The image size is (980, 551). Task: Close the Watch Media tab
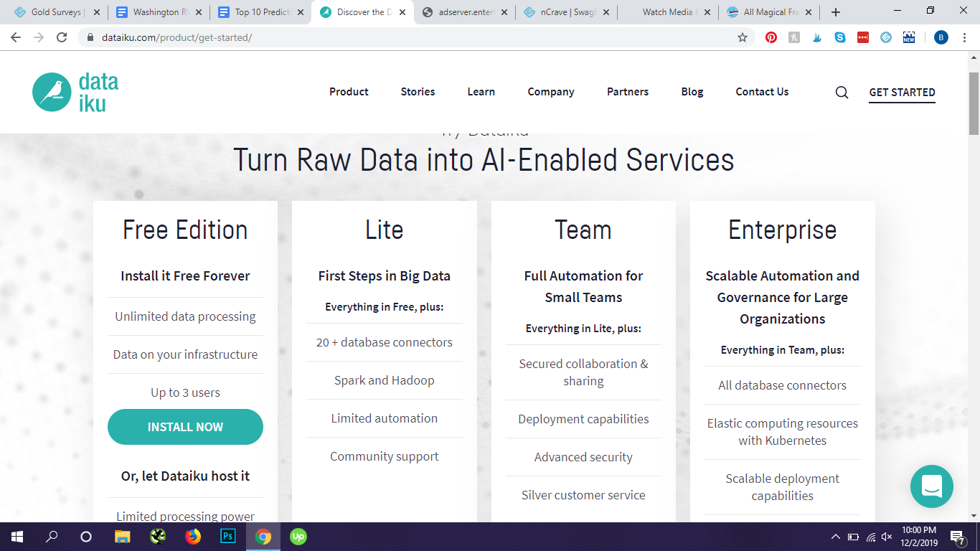coord(708,12)
